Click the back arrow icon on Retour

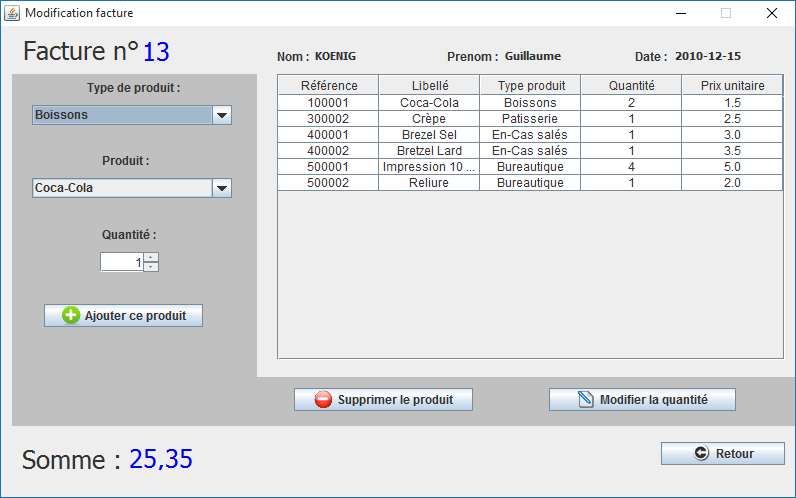point(701,454)
